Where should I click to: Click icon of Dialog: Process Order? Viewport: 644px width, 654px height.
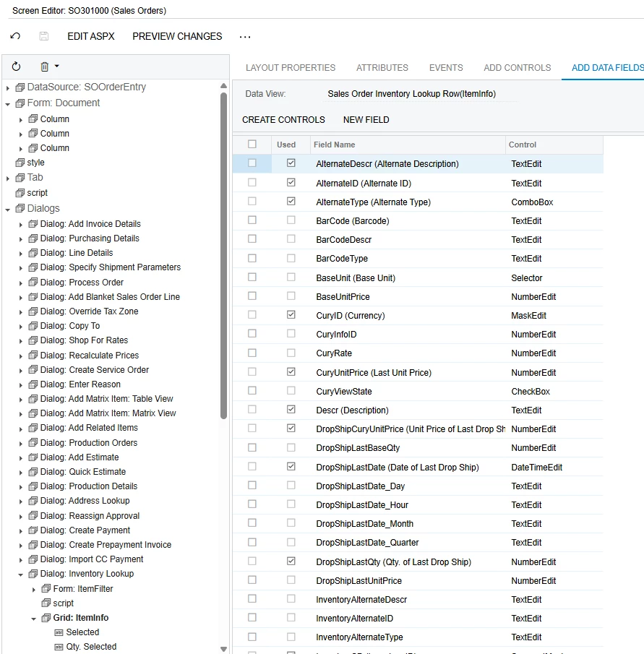tap(33, 283)
